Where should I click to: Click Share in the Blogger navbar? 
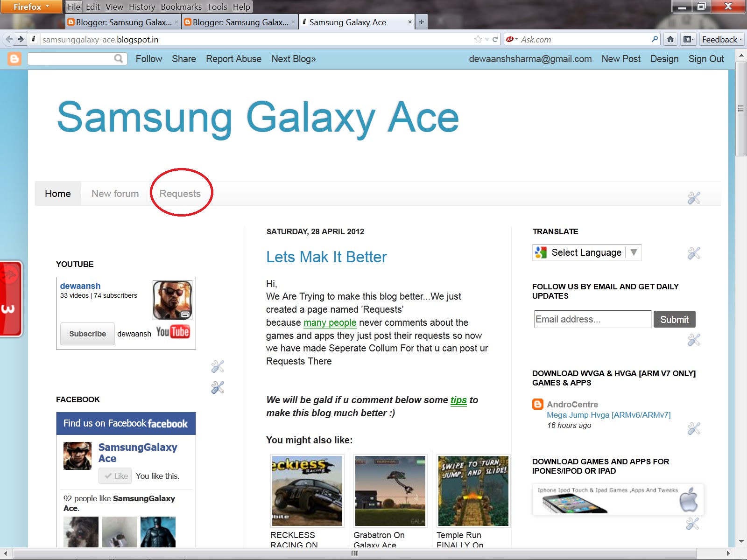[184, 59]
